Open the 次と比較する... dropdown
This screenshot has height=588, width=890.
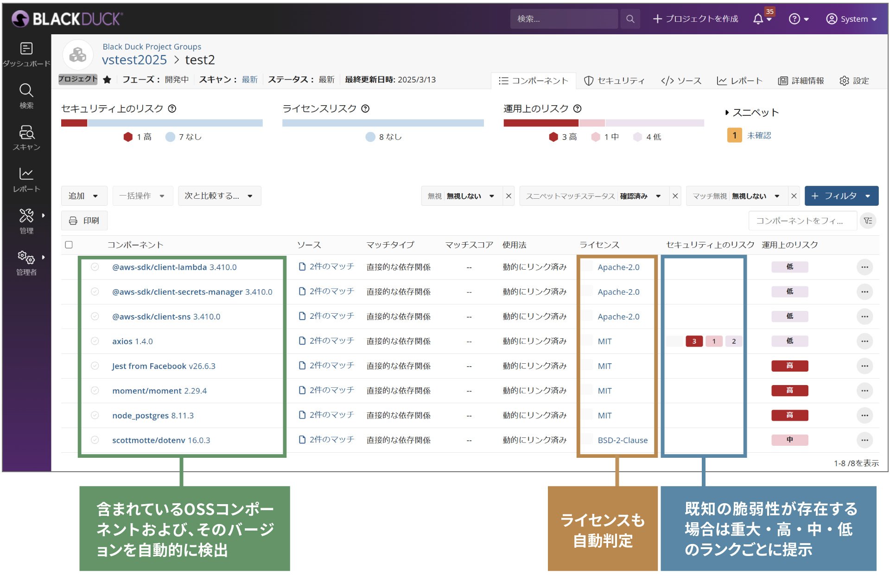[x=219, y=196]
